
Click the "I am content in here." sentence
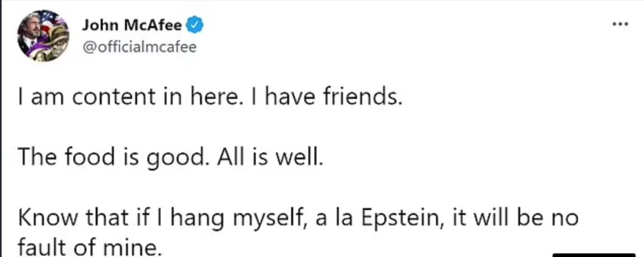tap(128, 97)
